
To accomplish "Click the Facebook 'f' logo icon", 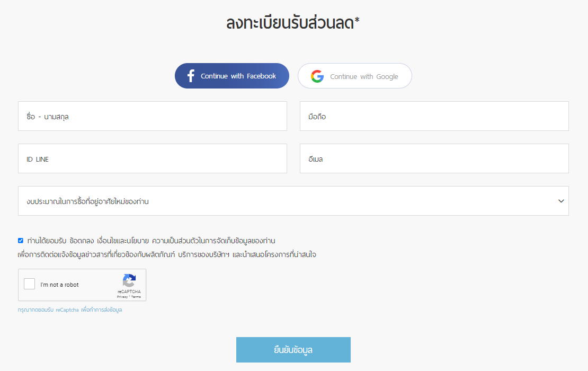I will point(191,76).
